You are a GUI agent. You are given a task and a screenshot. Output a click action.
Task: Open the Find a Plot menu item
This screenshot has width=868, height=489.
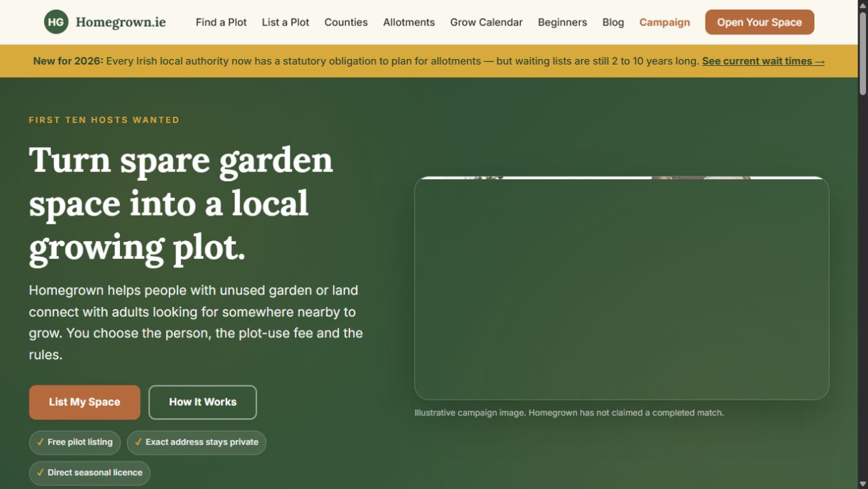tap(221, 22)
